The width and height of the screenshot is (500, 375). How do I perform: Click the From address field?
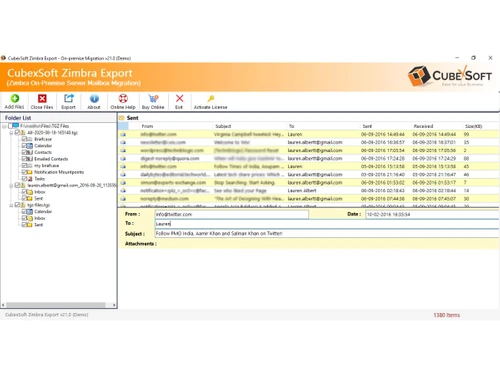232,214
